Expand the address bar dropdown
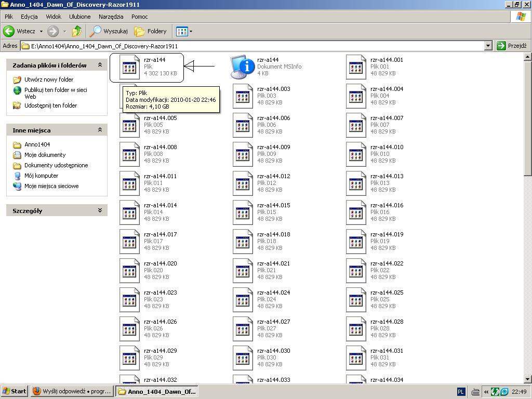Viewport: 532px width, 399px height. (x=488, y=46)
